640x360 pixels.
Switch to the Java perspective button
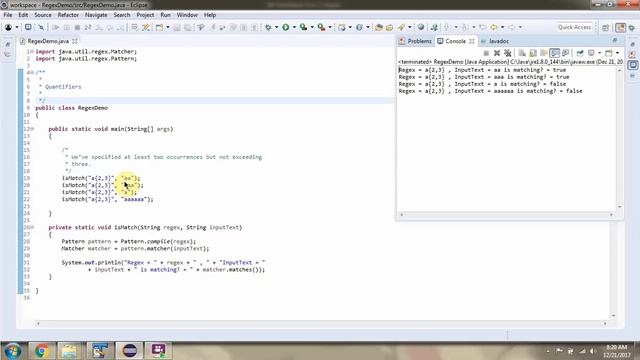(620, 27)
